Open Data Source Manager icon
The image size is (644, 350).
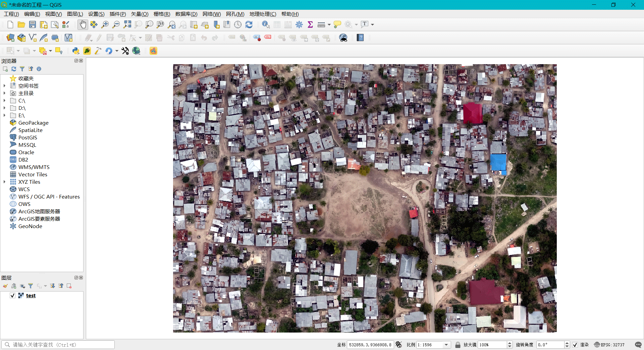tap(10, 38)
